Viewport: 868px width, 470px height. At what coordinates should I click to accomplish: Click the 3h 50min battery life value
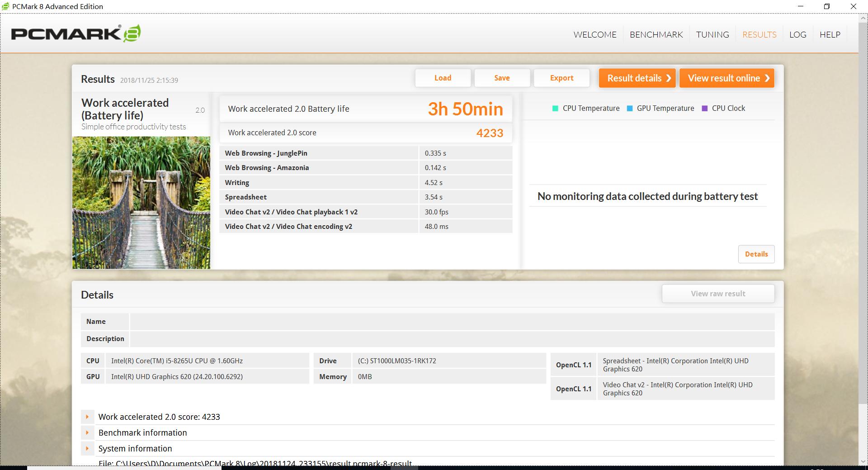tap(466, 109)
